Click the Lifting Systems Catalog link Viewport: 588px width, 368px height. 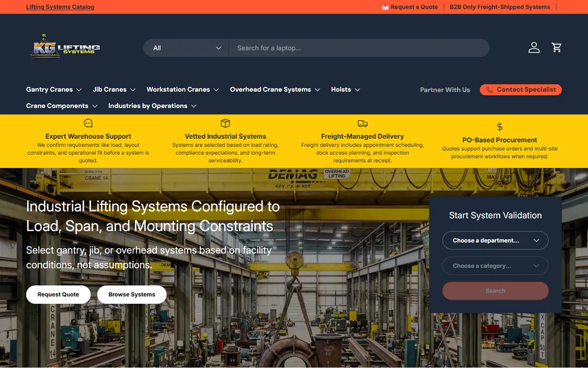[x=60, y=7]
